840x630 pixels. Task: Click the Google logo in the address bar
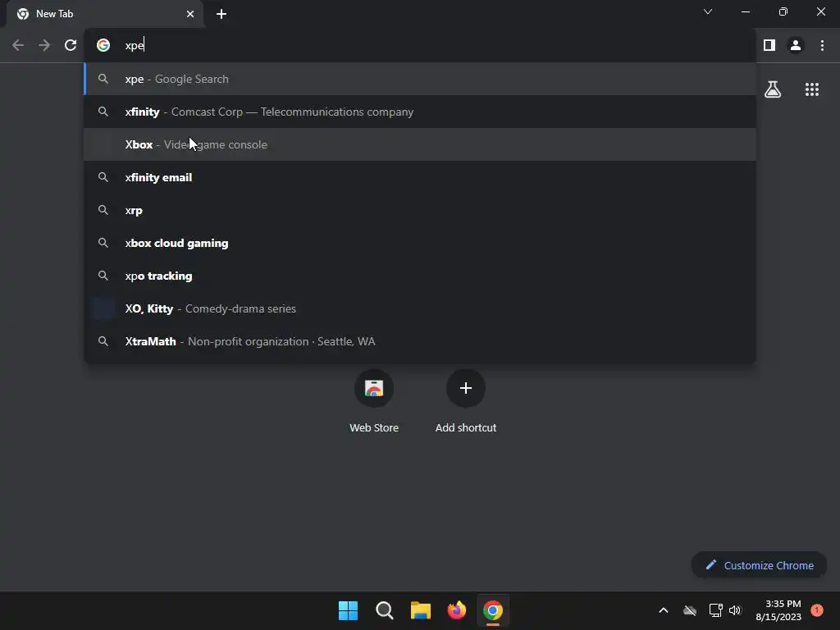103,46
